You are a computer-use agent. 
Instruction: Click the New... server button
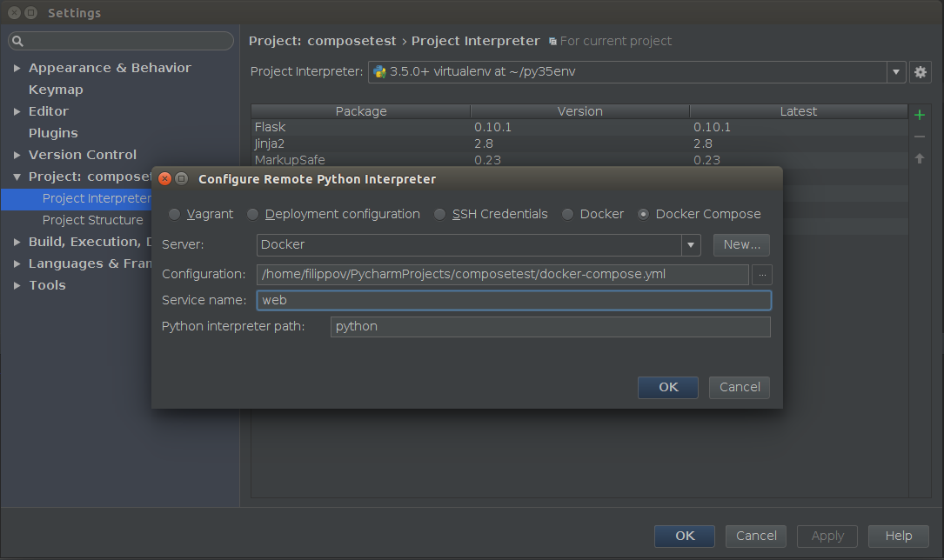(x=741, y=245)
